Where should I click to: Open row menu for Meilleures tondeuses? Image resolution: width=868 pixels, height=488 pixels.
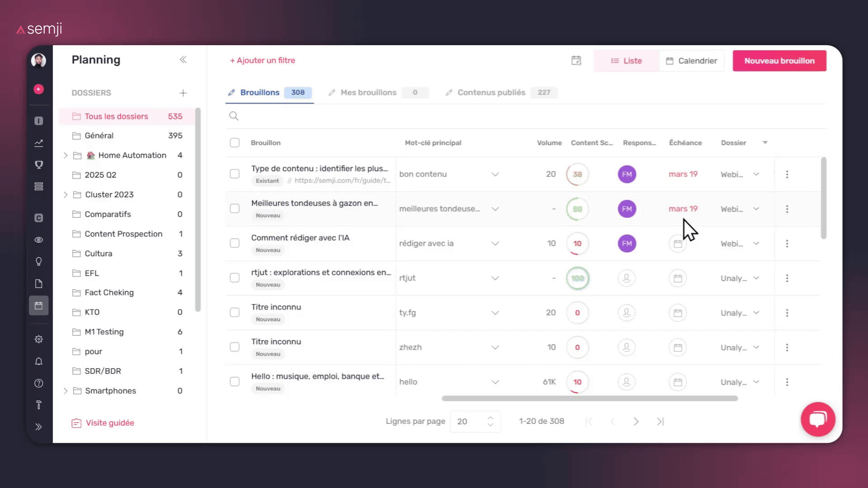pyautogui.click(x=787, y=209)
